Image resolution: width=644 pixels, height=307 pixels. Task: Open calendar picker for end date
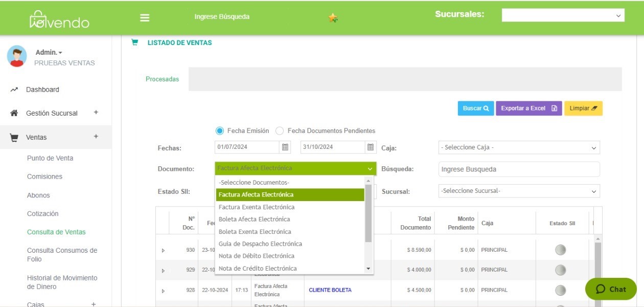[371, 147]
